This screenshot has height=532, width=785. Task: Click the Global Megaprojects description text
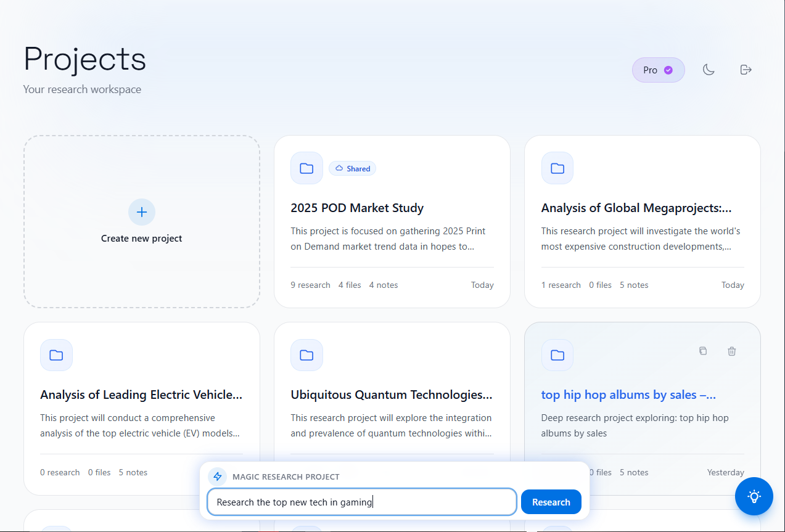[x=641, y=239]
